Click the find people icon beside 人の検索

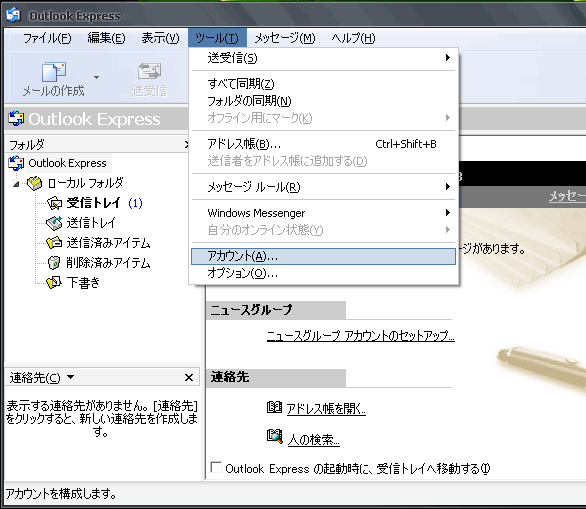pyautogui.click(x=275, y=436)
